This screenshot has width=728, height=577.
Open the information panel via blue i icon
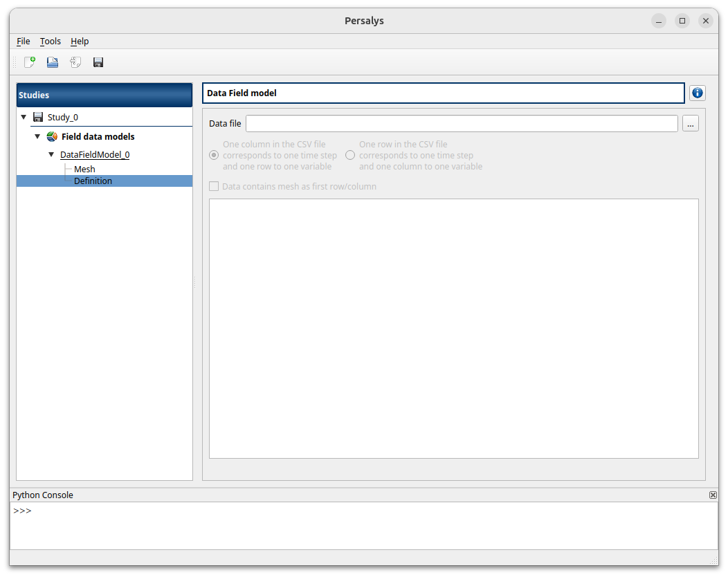pos(697,93)
